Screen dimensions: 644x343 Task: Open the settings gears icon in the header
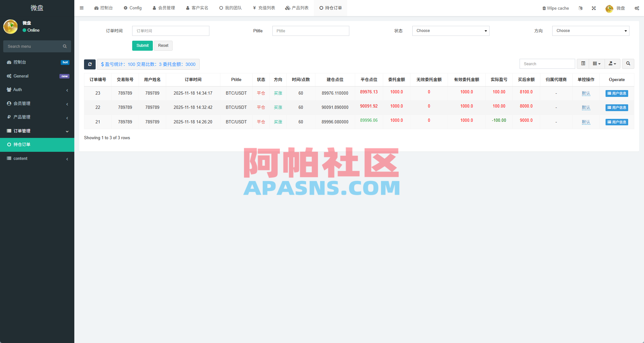coord(637,8)
